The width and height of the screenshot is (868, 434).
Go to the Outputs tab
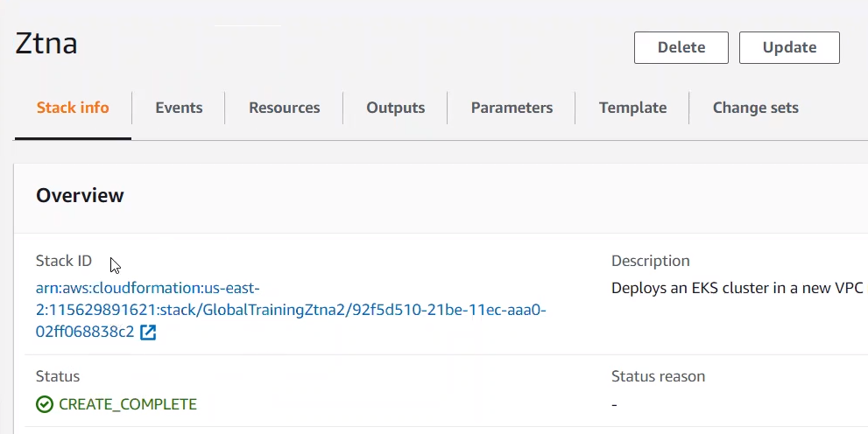pyautogui.click(x=395, y=108)
